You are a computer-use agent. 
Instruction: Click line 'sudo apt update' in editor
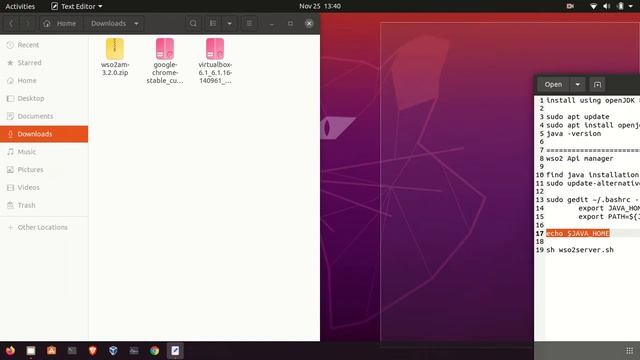[x=578, y=117]
